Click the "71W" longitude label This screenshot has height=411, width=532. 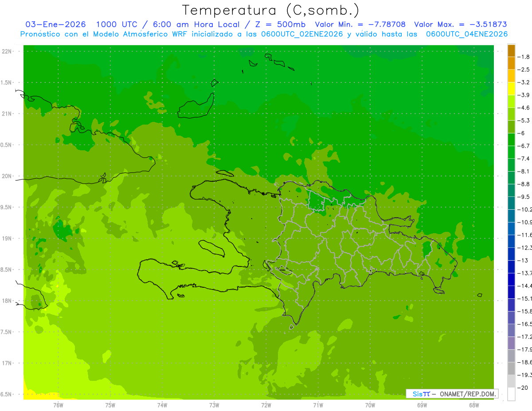[318, 405]
